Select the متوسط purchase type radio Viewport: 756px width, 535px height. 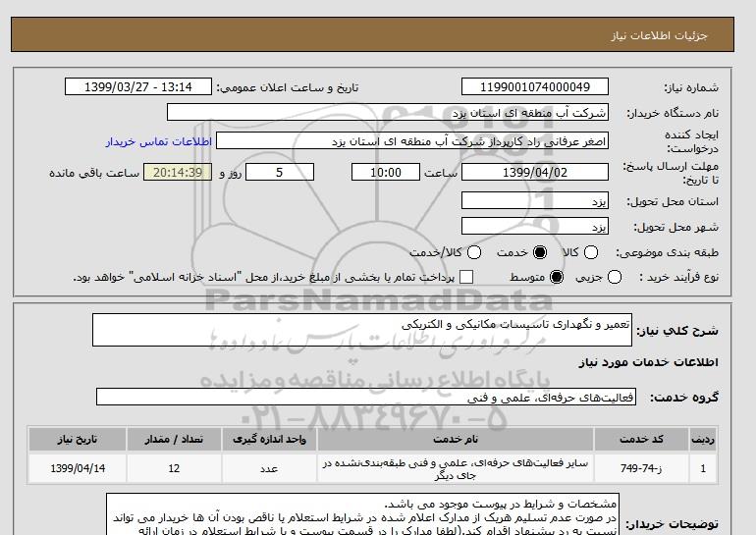(557, 277)
